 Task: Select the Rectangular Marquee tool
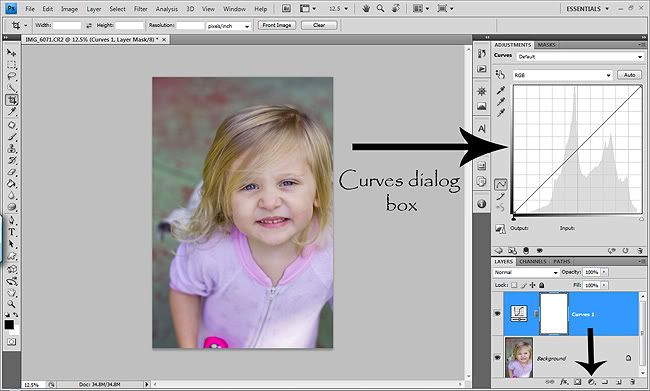click(x=11, y=65)
